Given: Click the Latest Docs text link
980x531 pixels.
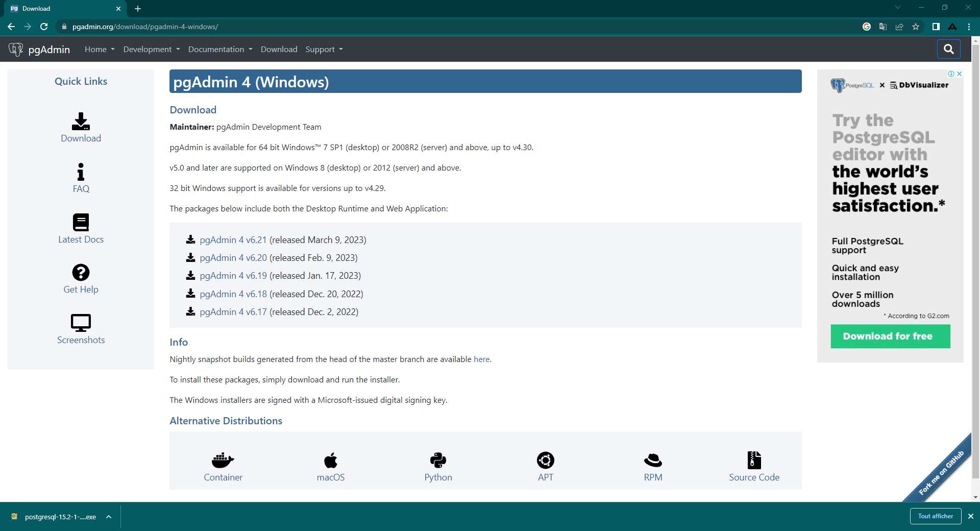Looking at the screenshot, I should (81, 239).
